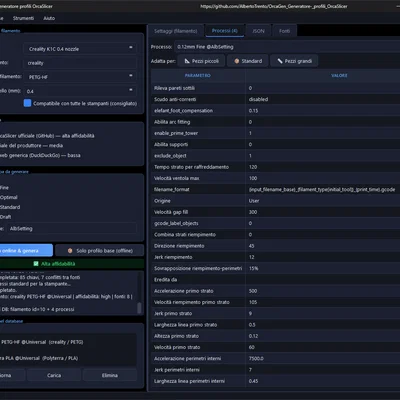400x400 pixels.
Task: Open the Aiuto menu
Action: 49,18
